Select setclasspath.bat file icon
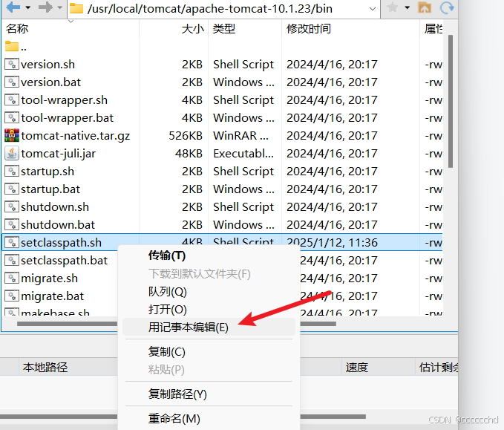The height and width of the screenshot is (430, 504). tap(12, 260)
